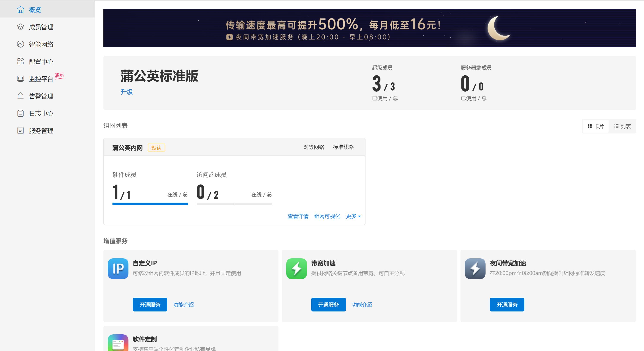Click the blue 自定义IP service icon

[118, 269]
